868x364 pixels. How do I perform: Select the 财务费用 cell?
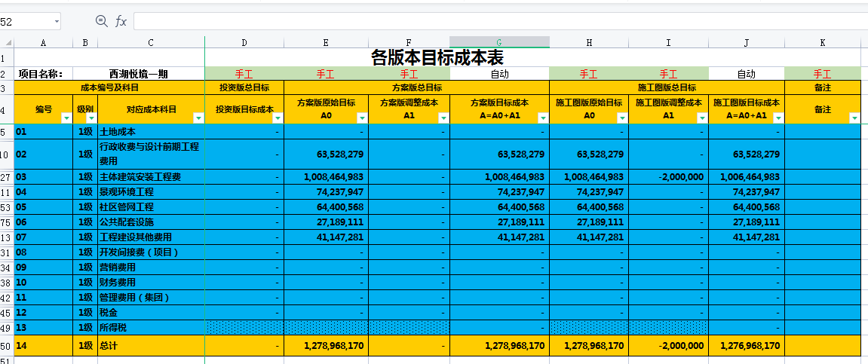coord(151,282)
